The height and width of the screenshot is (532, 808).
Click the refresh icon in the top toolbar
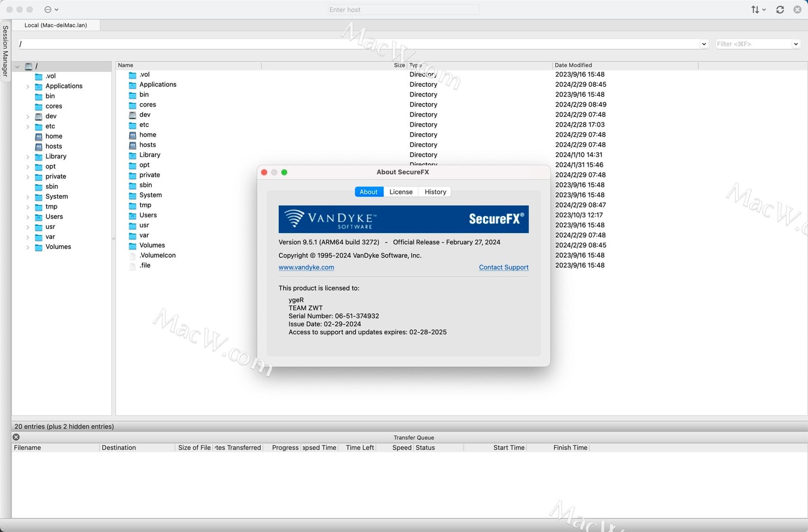(x=780, y=9)
